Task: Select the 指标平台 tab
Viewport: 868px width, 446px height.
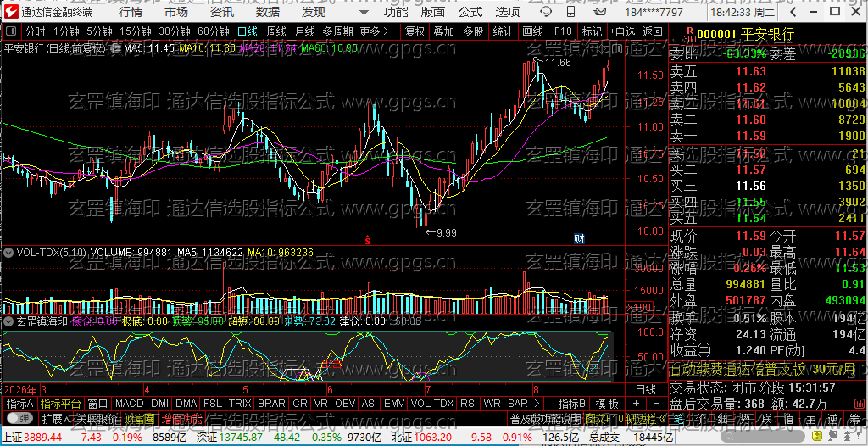Action: 61,404
